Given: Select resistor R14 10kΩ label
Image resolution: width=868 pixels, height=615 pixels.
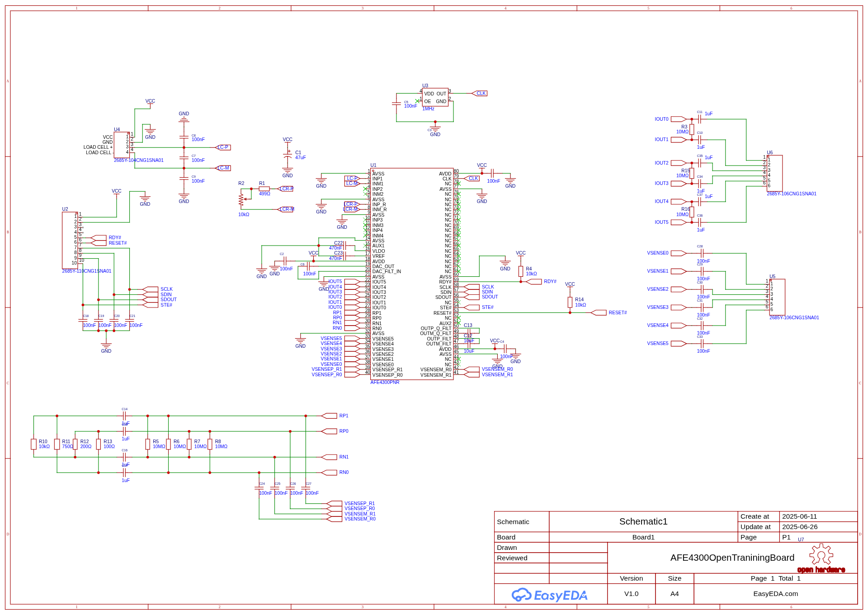Looking at the screenshot, I should 580,305.
